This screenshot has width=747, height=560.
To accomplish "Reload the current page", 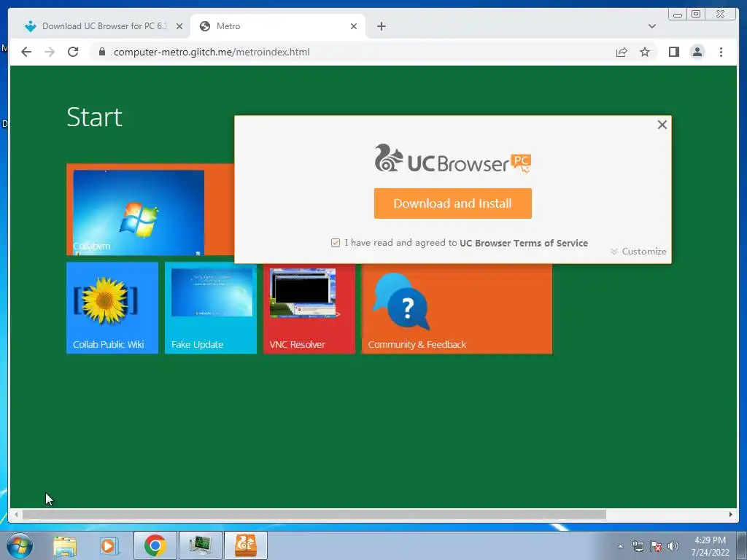I will click(73, 52).
